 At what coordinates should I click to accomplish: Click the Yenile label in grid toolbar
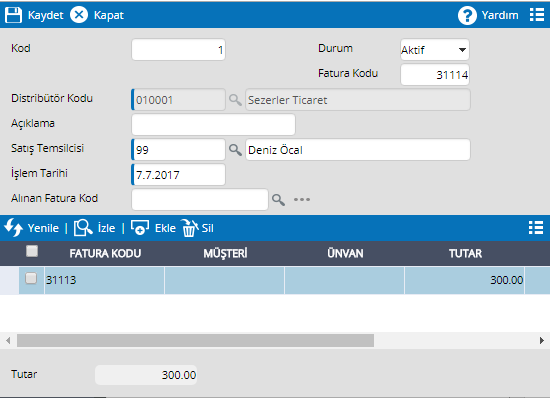click(x=43, y=228)
